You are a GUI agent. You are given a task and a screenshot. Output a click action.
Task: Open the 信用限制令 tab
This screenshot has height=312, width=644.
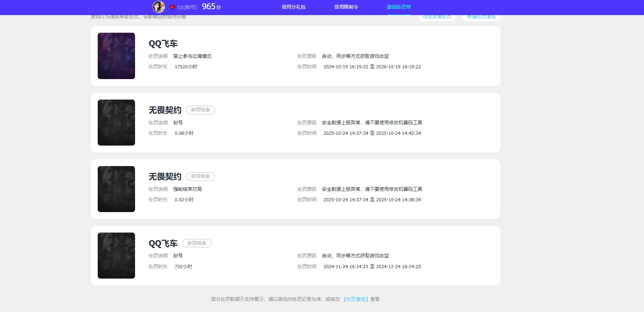[x=346, y=7]
